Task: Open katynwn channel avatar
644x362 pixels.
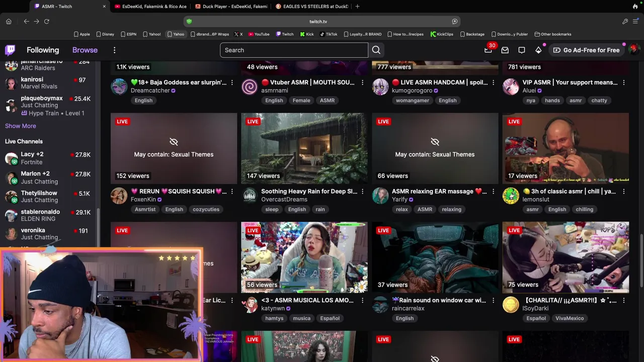Action: click(250, 305)
